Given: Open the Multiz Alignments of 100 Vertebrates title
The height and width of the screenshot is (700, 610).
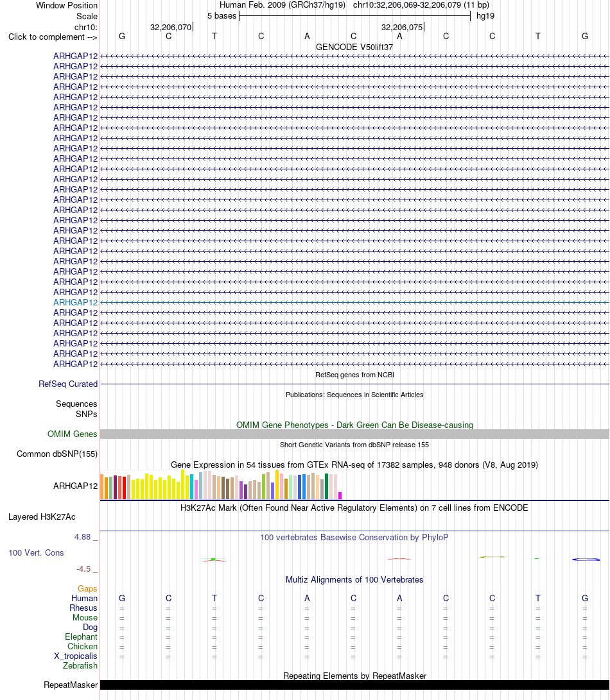Looking at the screenshot, I should [354, 580].
